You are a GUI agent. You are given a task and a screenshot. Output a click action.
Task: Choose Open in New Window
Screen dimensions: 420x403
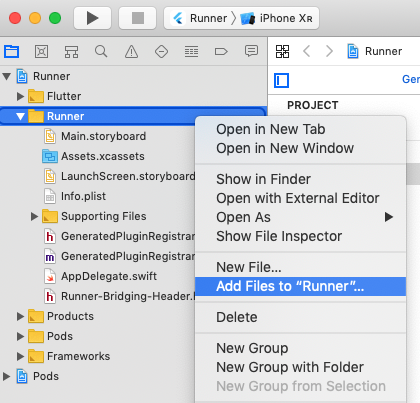[300, 148]
